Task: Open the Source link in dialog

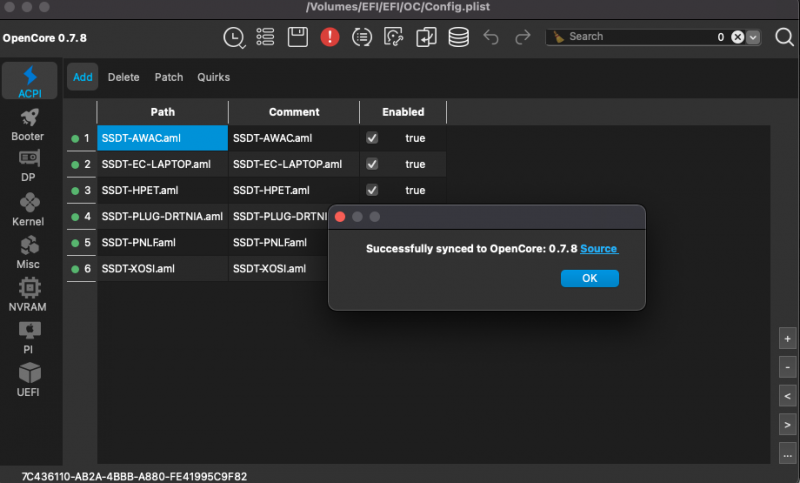Action: tap(599, 249)
